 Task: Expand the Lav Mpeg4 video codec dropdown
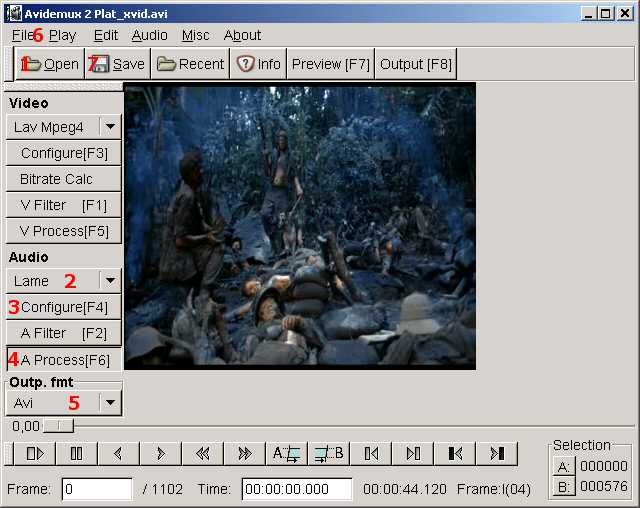click(110, 127)
